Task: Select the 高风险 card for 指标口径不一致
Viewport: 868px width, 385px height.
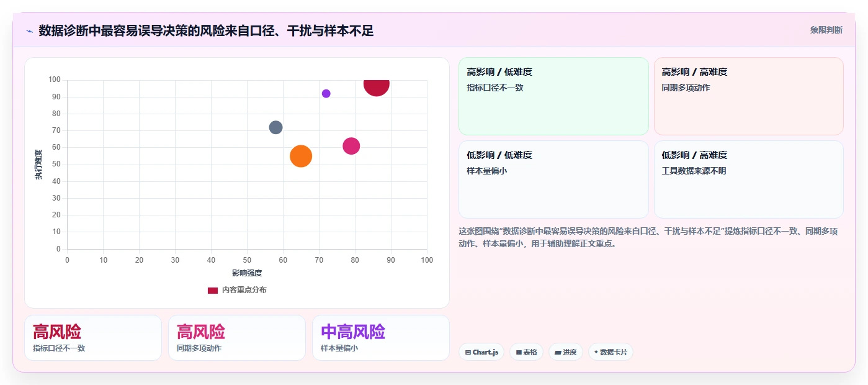Action: (x=93, y=338)
